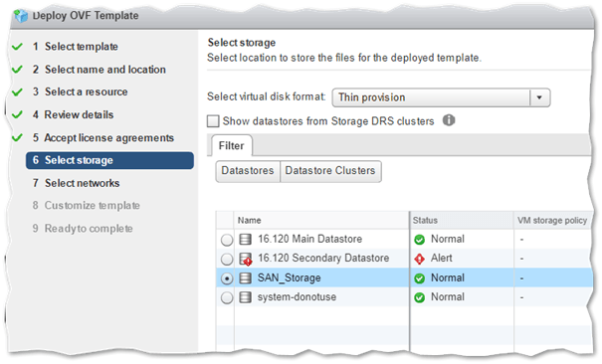This screenshot has width=602, height=364.
Task: Open the virtual disk format dropdown arrow
Action: pos(539,97)
